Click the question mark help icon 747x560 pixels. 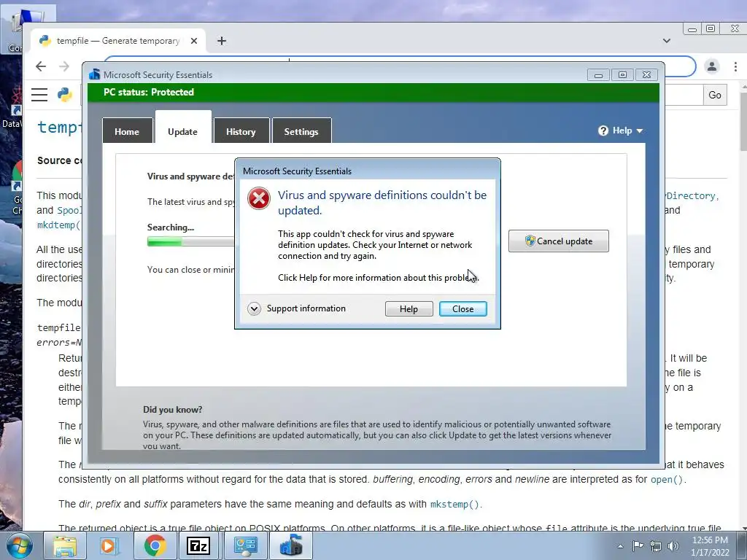point(603,131)
